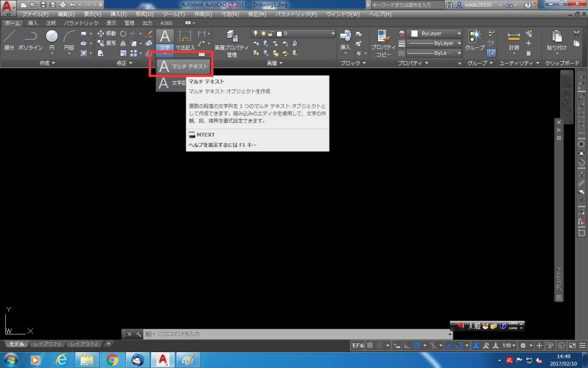This screenshot has width=588, height=368.
Task: Click the keyword search field in title bar
Action: pyautogui.click(x=407, y=5)
